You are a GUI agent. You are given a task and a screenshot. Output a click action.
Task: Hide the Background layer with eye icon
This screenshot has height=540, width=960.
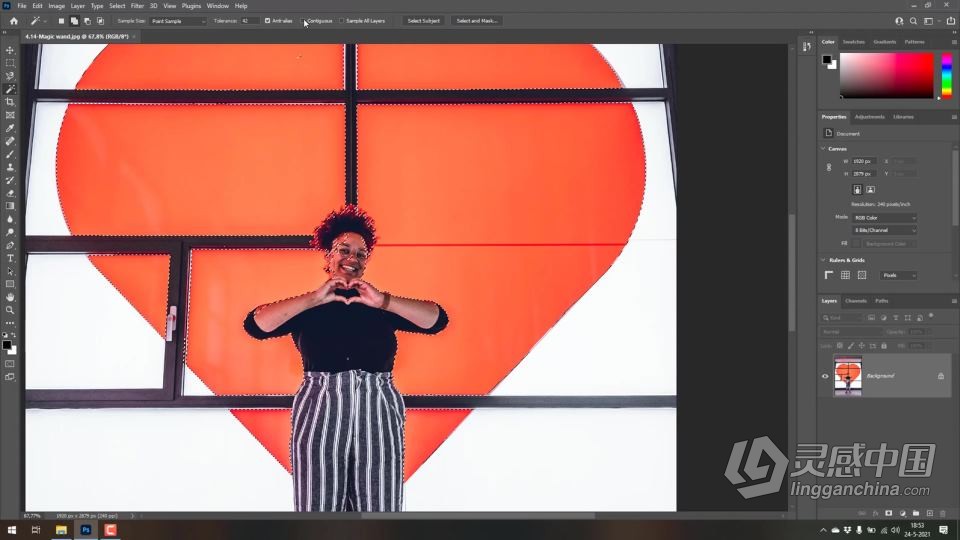pyautogui.click(x=825, y=376)
